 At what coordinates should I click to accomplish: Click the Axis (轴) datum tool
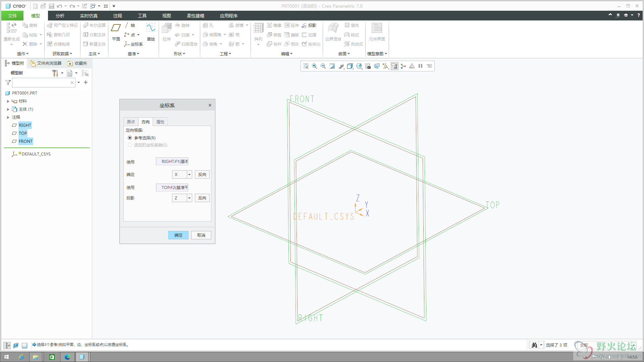pos(130,25)
